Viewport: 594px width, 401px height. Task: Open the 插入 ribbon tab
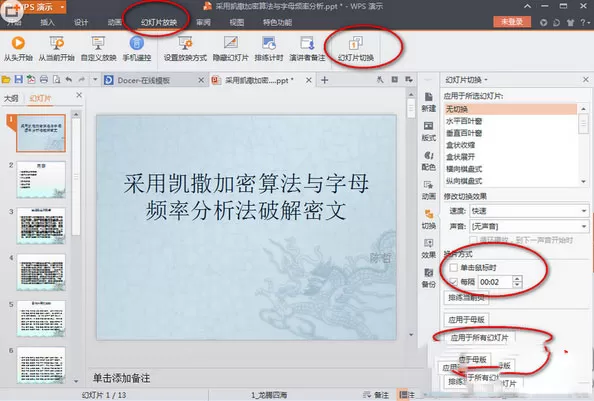pos(47,22)
